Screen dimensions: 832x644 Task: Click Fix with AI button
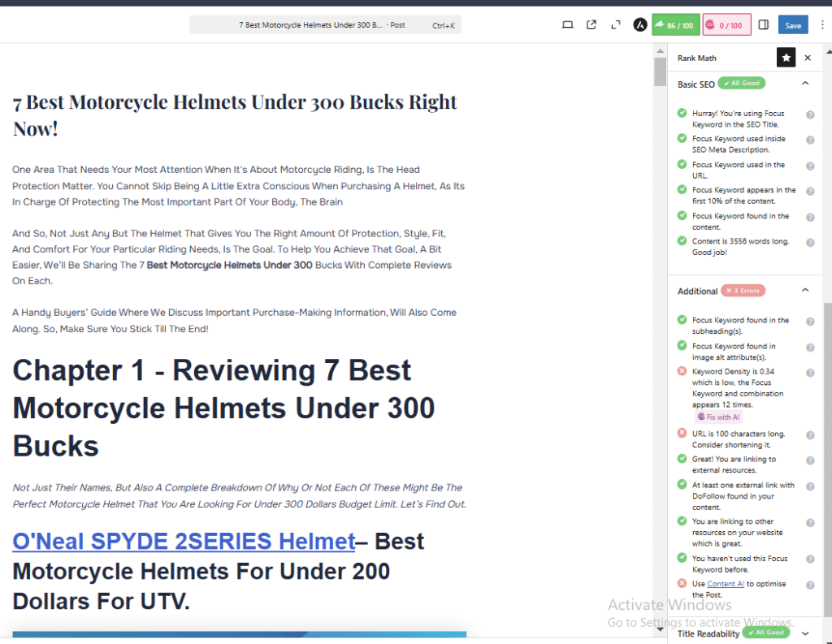tap(718, 417)
